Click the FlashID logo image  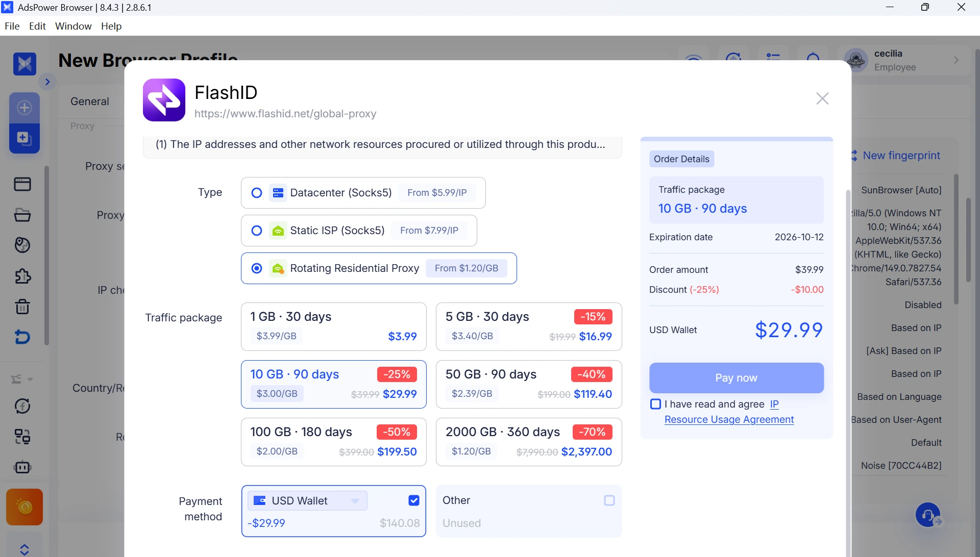(164, 100)
